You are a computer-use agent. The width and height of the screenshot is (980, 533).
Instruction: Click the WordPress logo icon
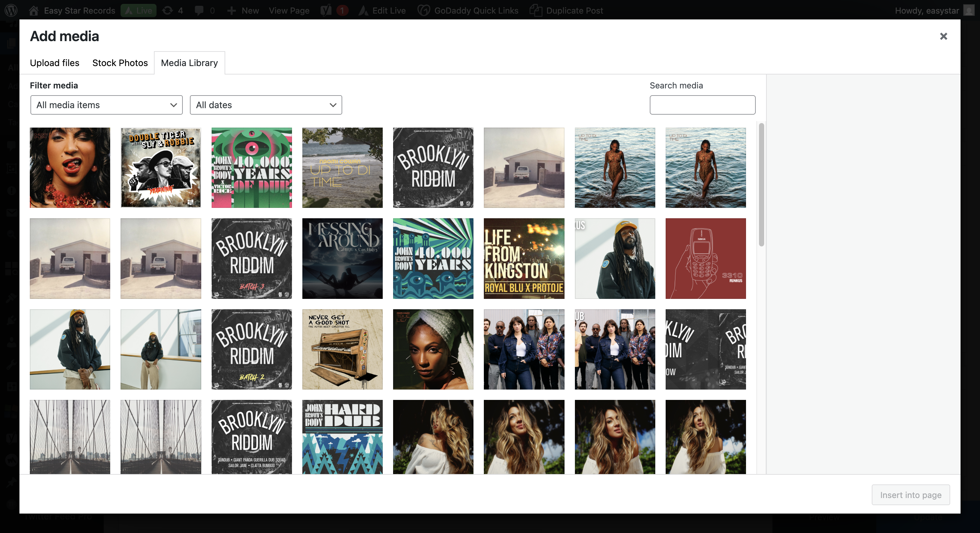tap(11, 10)
